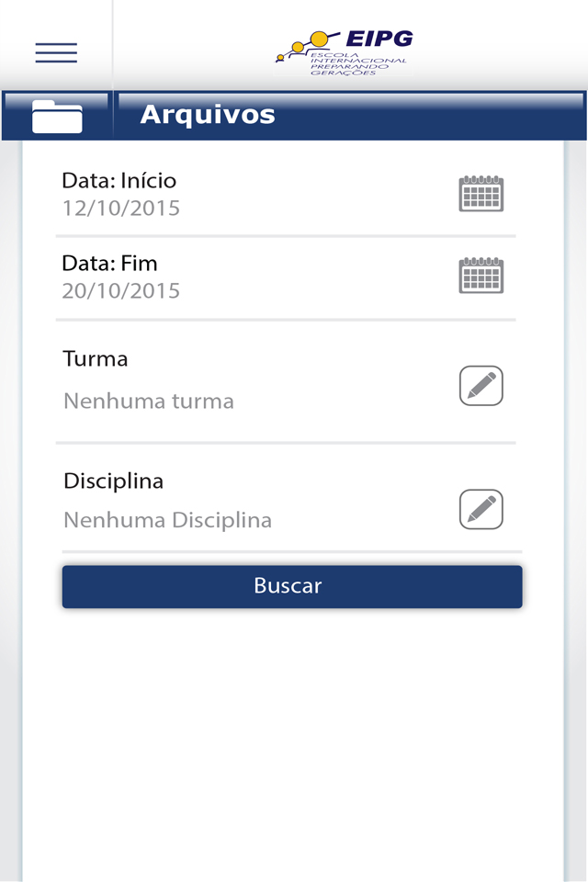Screen dimensions: 588x882
Task: Click the Turma field label
Action: coord(96,358)
